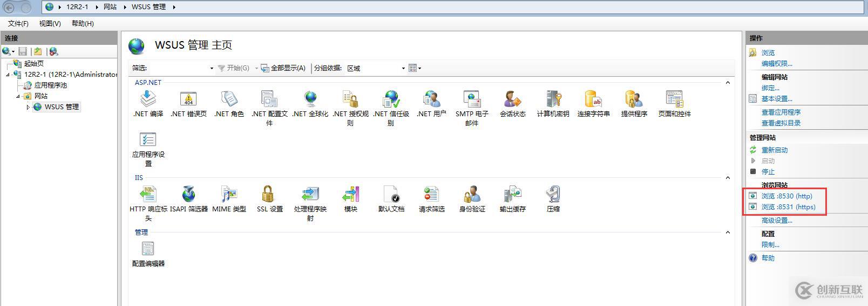Open the 压缩 feature icon
The height and width of the screenshot is (306, 868).
(x=553, y=194)
